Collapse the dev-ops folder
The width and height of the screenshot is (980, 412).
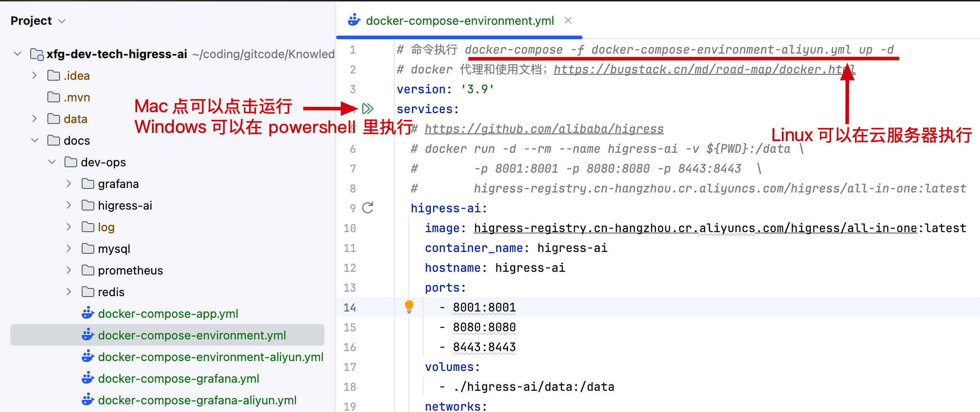coord(52,162)
